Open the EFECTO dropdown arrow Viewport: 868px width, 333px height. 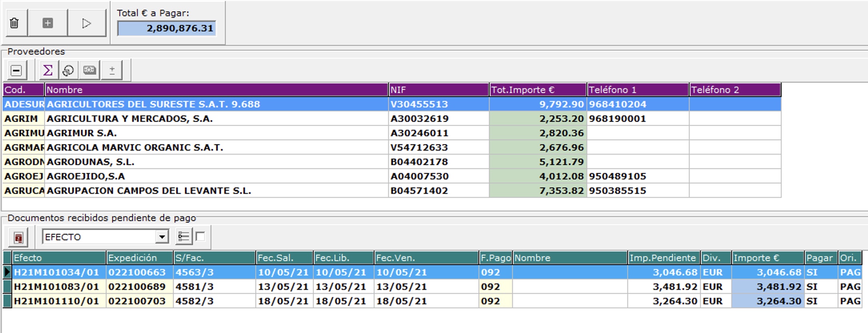[x=162, y=237]
